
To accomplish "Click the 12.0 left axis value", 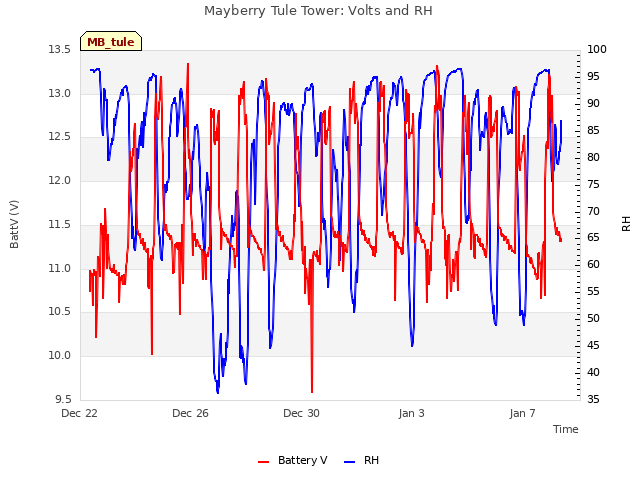I will [x=60, y=180].
